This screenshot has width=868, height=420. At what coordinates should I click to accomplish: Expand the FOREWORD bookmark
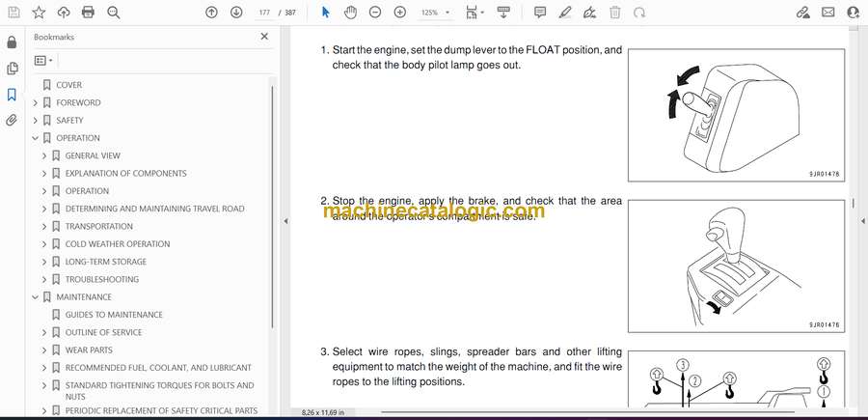[36, 102]
